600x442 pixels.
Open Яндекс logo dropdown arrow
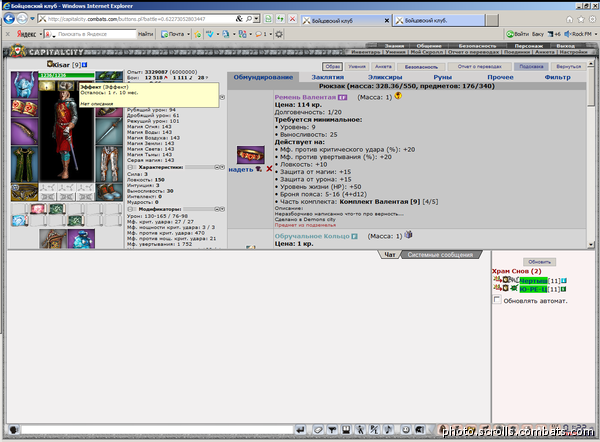tap(41, 34)
